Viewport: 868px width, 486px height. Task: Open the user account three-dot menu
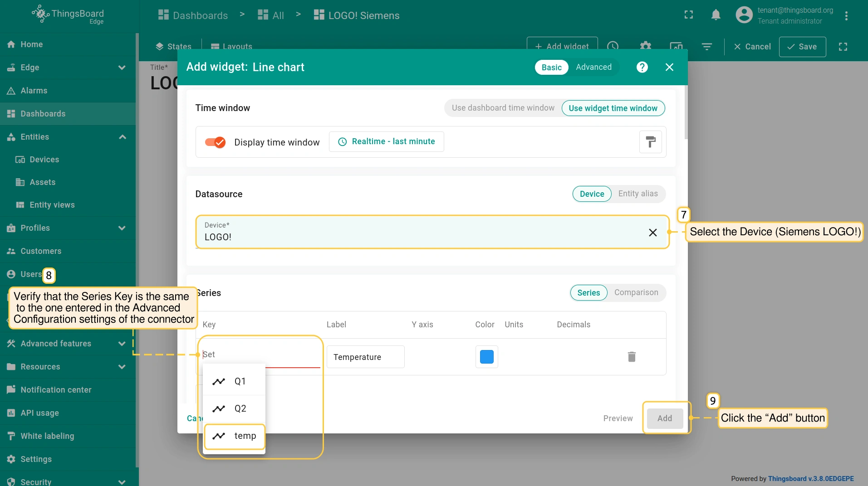point(846,16)
